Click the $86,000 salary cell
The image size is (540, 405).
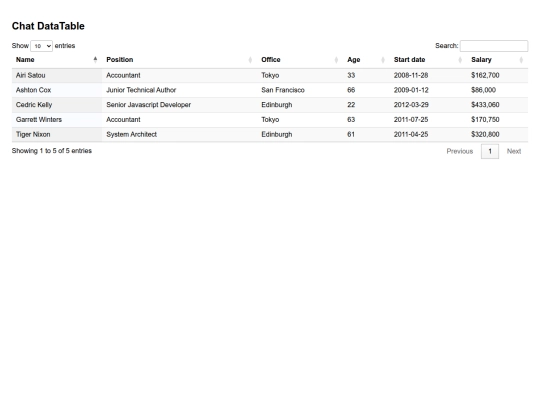(498, 90)
